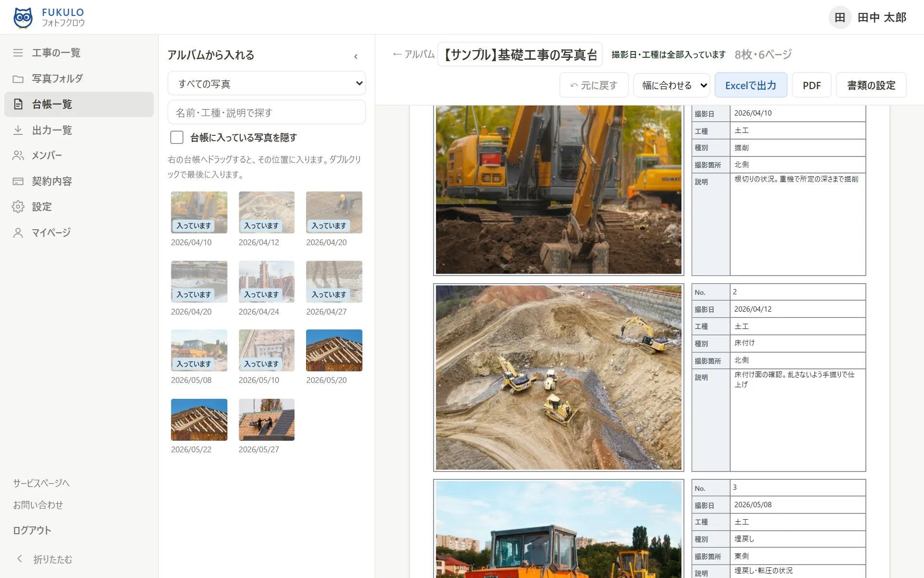Click ログアウト to sign out
Image resolution: width=924 pixels, height=578 pixels.
tap(32, 530)
